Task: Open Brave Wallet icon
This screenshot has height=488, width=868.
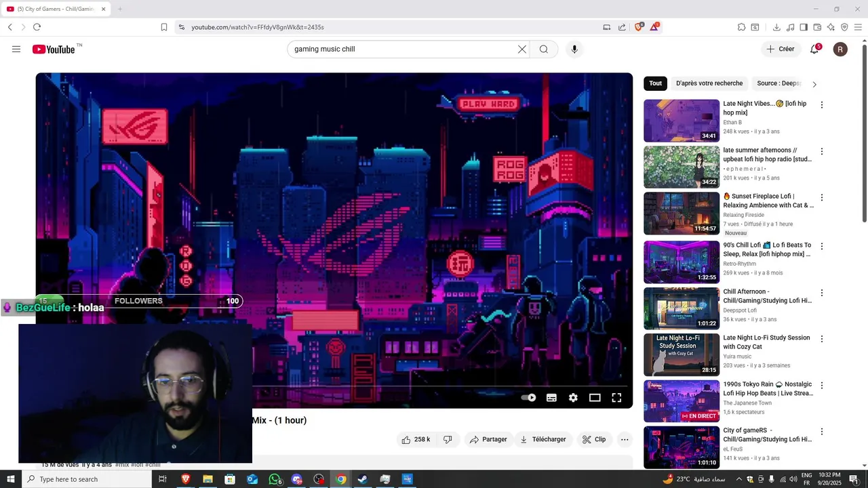Action: (817, 27)
